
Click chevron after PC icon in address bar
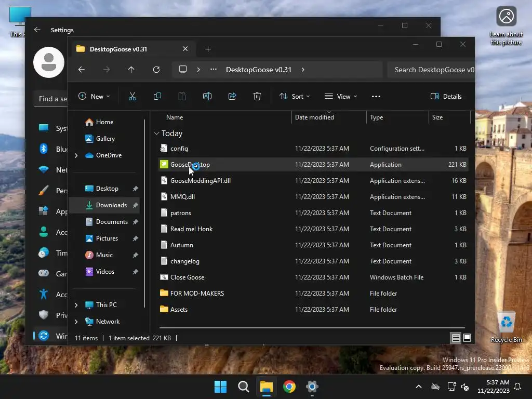click(198, 70)
